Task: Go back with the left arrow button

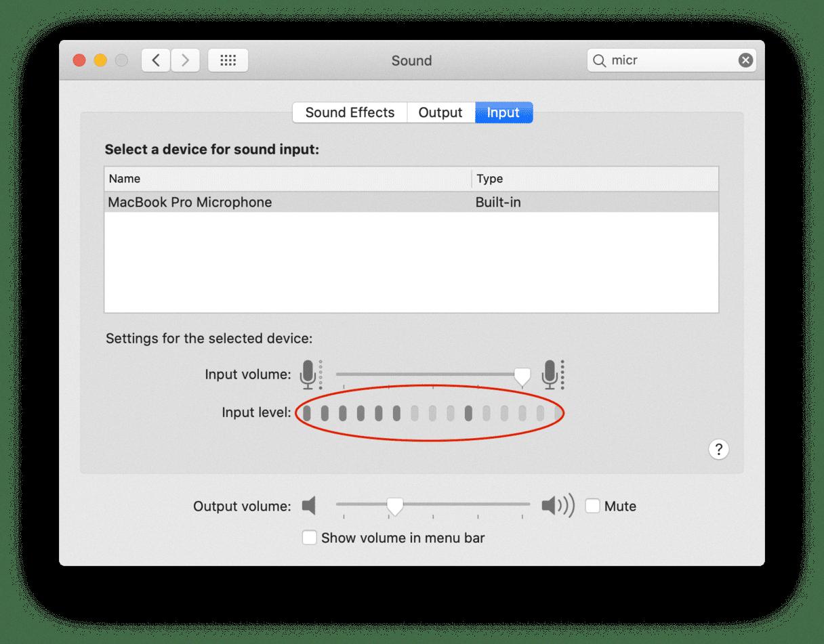Action: (156, 60)
